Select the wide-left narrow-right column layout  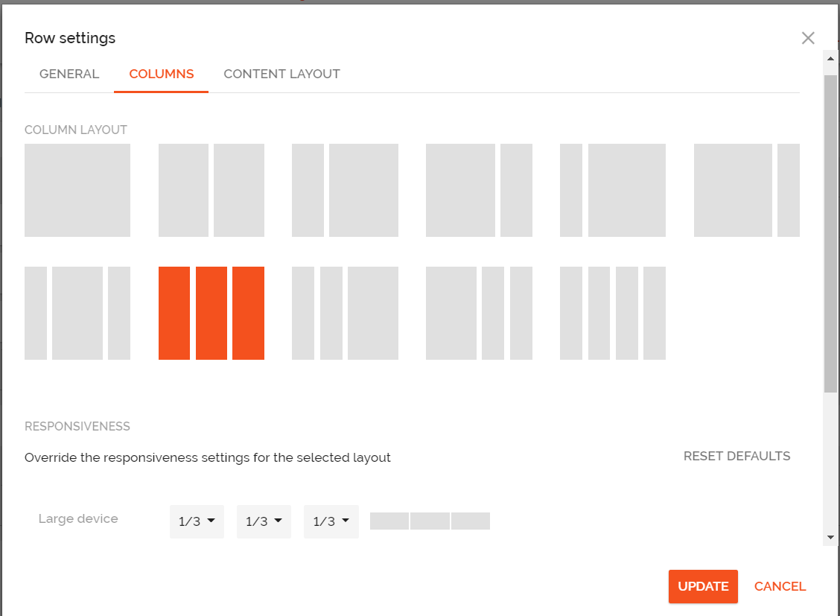point(479,190)
